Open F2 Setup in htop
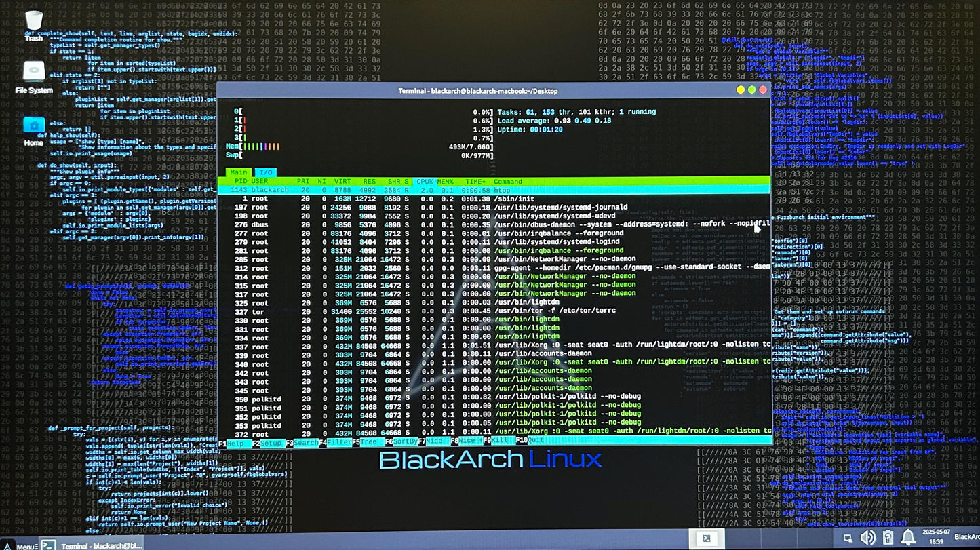The height and width of the screenshot is (550, 980). [271, 443]
